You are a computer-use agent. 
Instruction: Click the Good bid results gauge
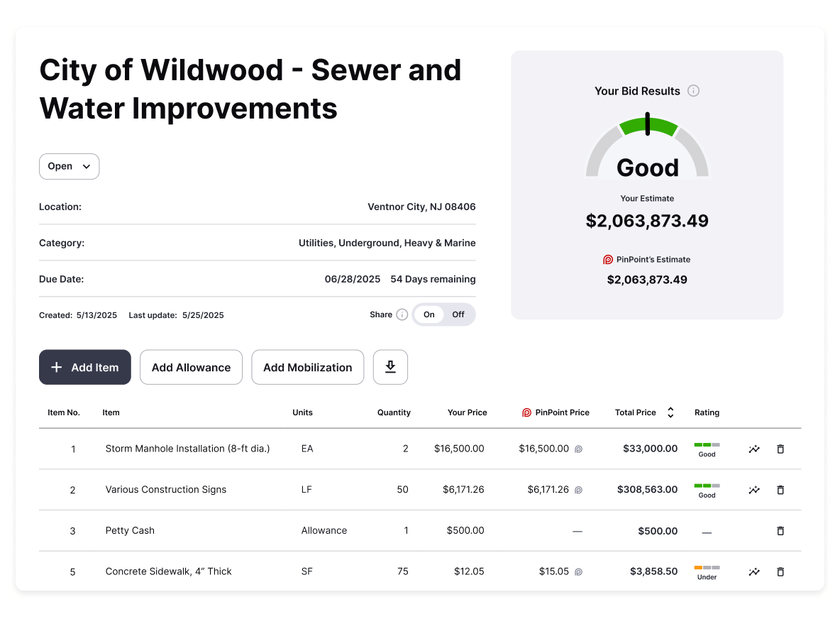coord(647,149)
